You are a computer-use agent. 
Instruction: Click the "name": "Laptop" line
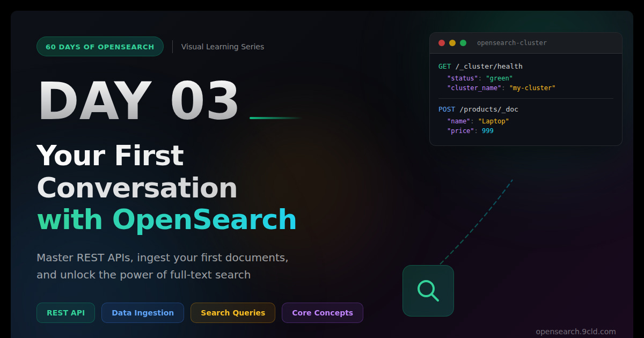(x=478, y=121)
